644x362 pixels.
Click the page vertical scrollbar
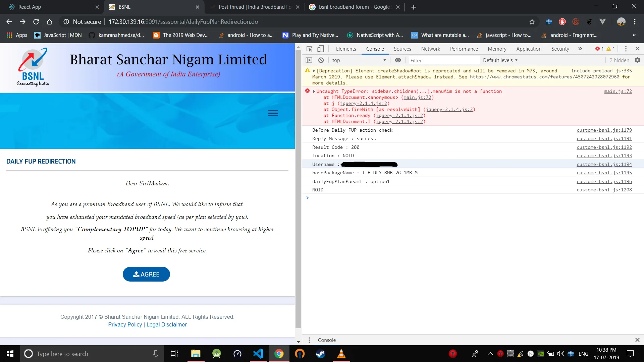pyautogui.click(x=298, y=188)
